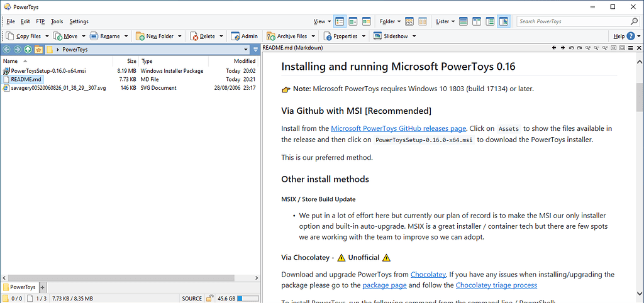Expand Archive Files dropdown arrow

313,36
